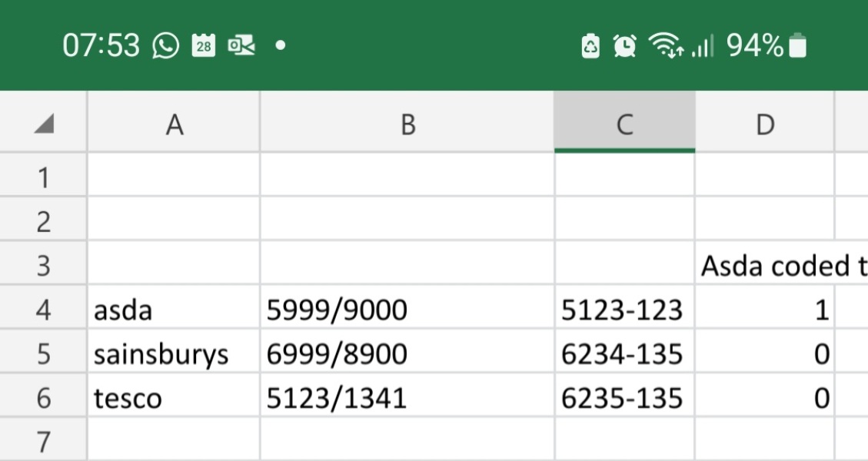868x461 pixels.
Task: Select column A header
Action: [x=173, y=123]
